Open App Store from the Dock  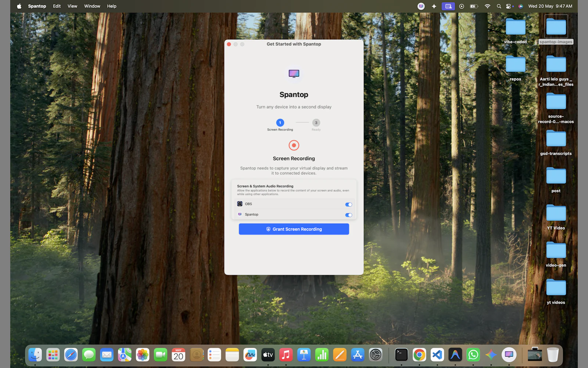click(x=358, y=355)
